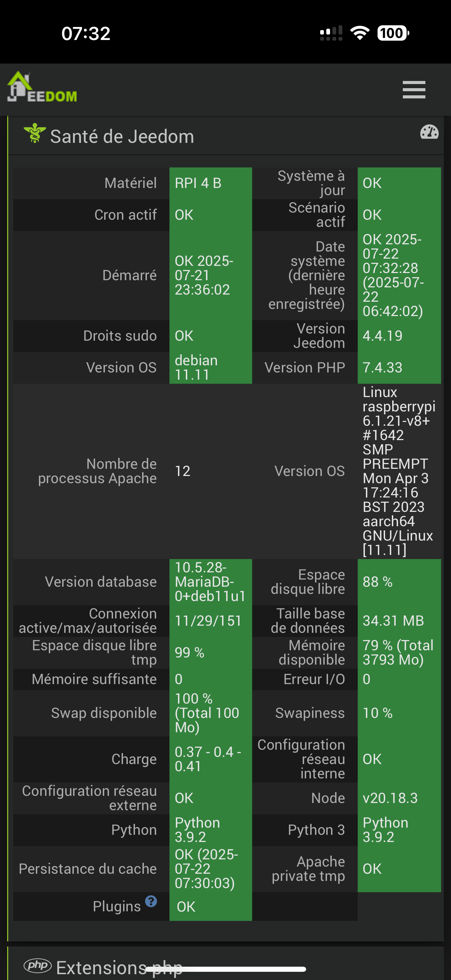Viewport: 451px width, 980px height.
Task: Tap the php logo icon
Action: (x=37, y=965)
